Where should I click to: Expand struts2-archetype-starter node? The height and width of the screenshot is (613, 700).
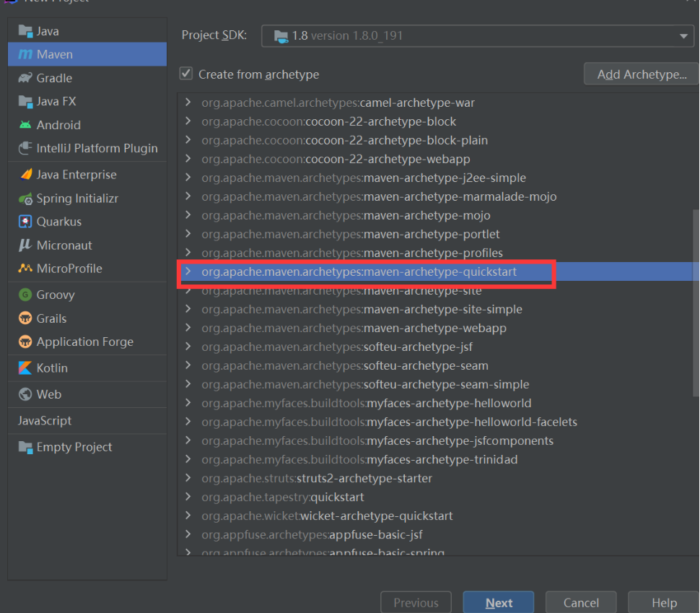click(x=188, y=478)
